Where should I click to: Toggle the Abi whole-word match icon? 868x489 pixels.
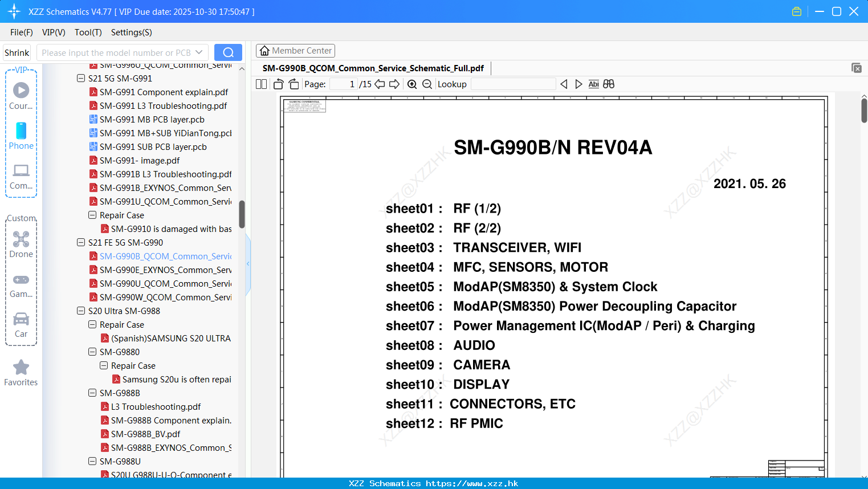[593, 84]
